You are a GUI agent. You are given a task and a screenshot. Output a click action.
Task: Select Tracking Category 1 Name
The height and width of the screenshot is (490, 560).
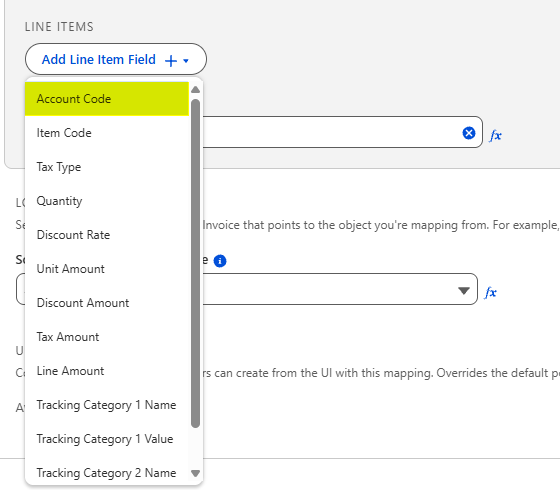click(107, 405)
